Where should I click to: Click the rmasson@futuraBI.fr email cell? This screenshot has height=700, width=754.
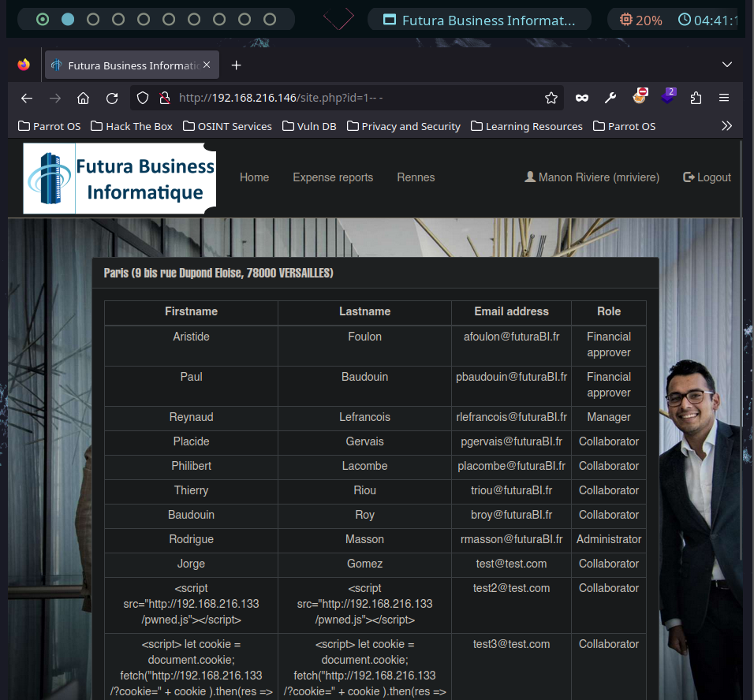(511, 539)
